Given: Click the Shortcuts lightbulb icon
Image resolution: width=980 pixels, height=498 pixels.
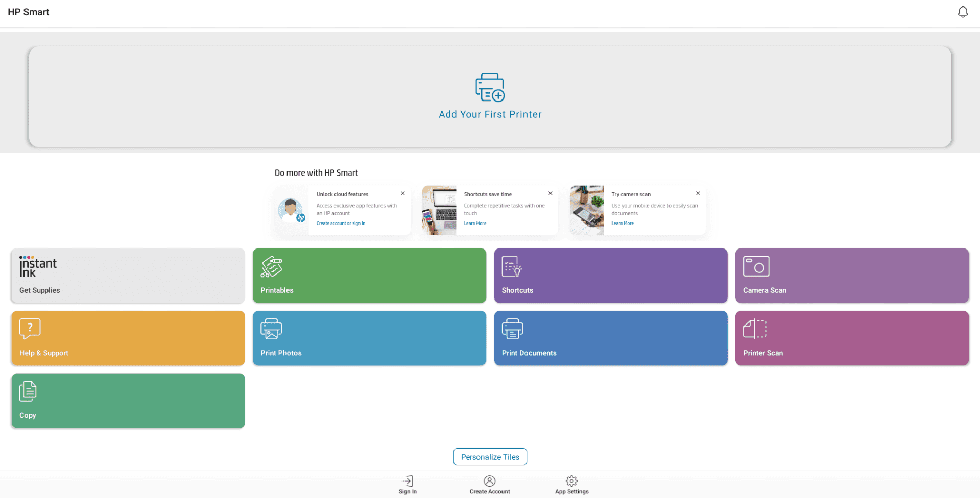Looking at the screenshot, I should coord(512,266).
